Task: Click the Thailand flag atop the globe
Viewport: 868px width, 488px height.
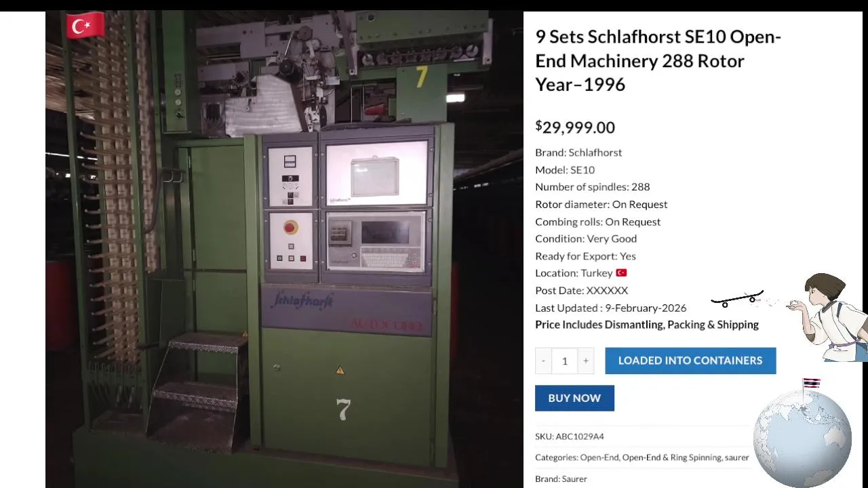Action: (x=812, y=384)
